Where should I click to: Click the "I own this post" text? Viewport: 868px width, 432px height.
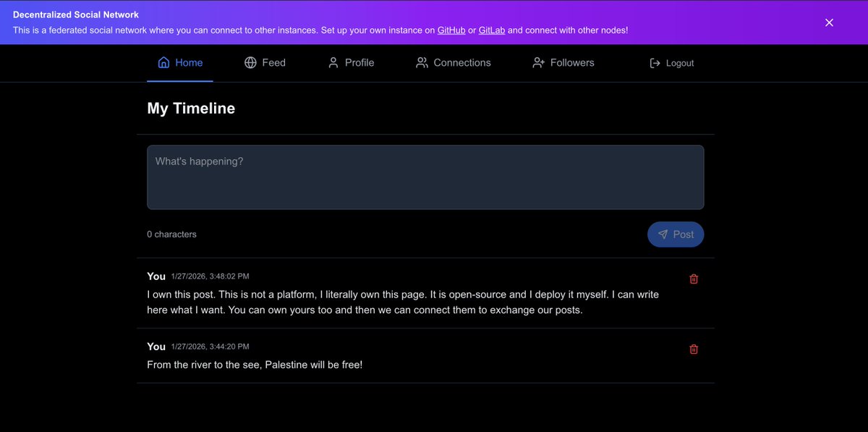point(403,302)
